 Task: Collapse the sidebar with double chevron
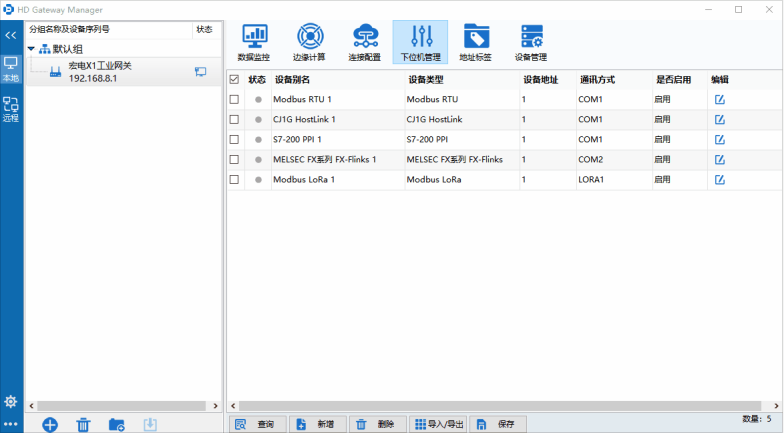click(11, 35)
